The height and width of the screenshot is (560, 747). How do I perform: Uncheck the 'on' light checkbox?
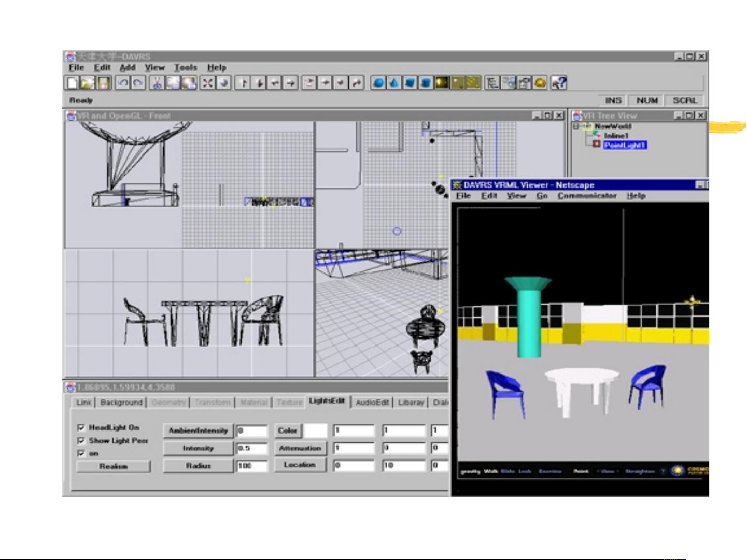(x=81, y=453)
